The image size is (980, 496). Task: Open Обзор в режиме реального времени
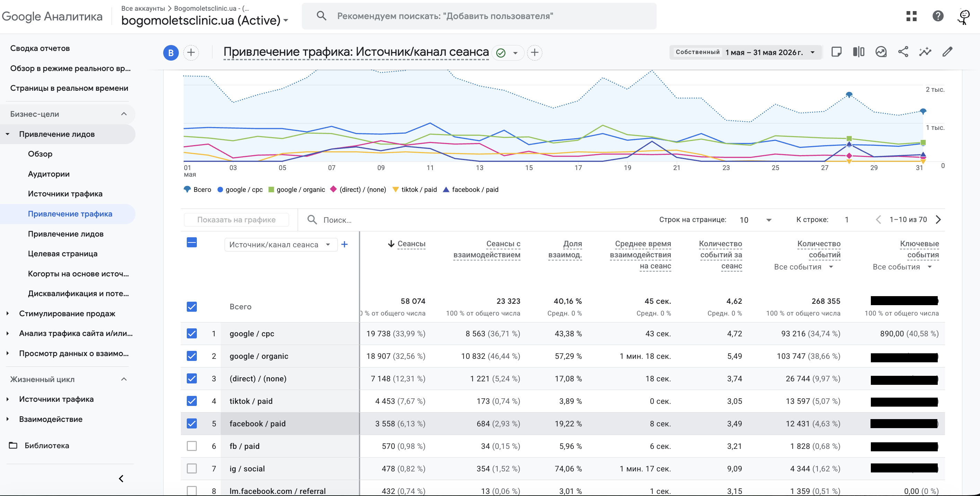tap(70, 68)
